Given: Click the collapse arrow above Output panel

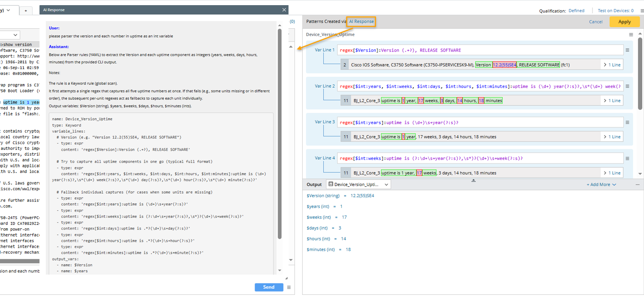Looking at the screenshot, I should [x=473, y=181].
